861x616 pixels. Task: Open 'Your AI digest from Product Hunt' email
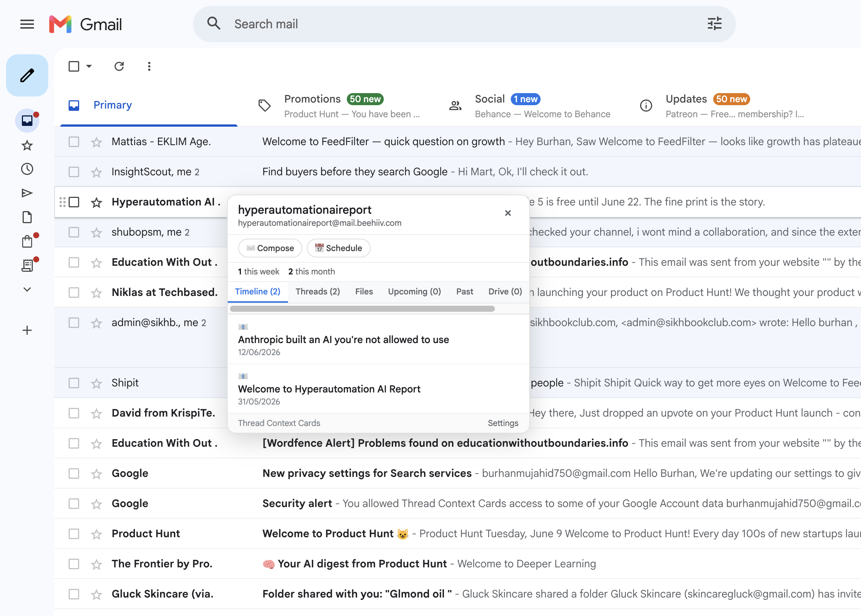[x=457, y=564]
